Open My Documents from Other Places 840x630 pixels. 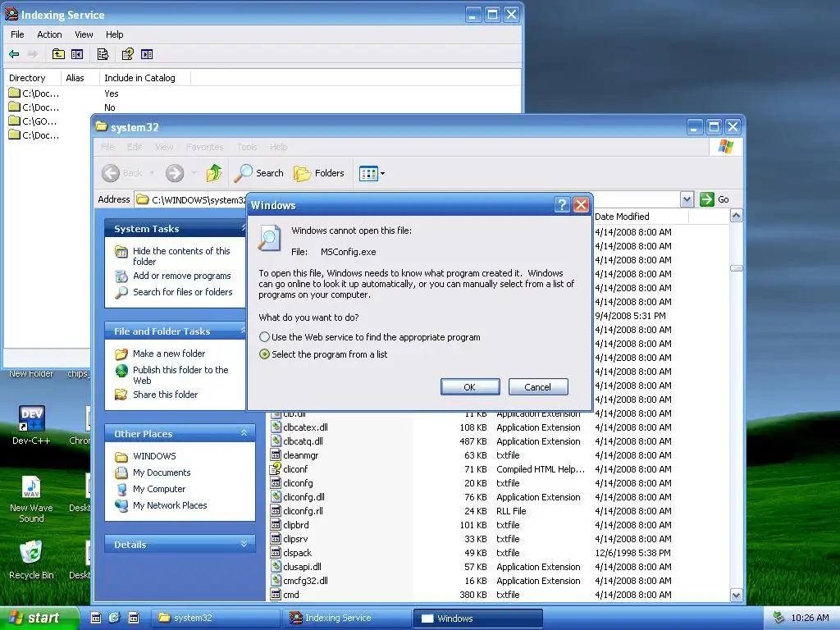pyautogui.click(x=162, y=472)
